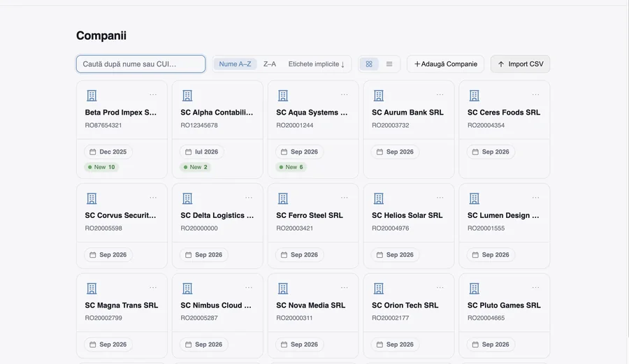Sort companies by Nume A–Z
629x364 pixels.
[x=235, y=64]
